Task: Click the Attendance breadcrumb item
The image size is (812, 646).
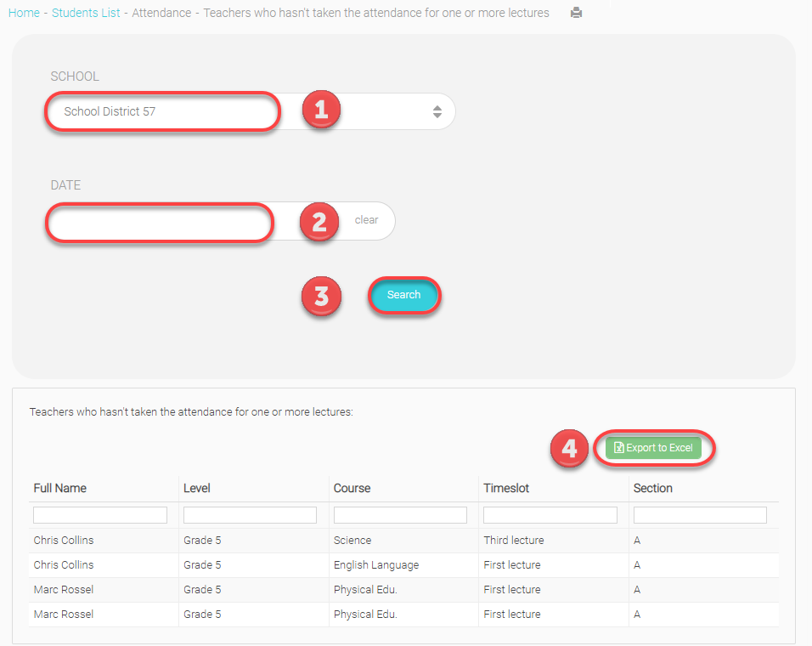Action: 161,13
